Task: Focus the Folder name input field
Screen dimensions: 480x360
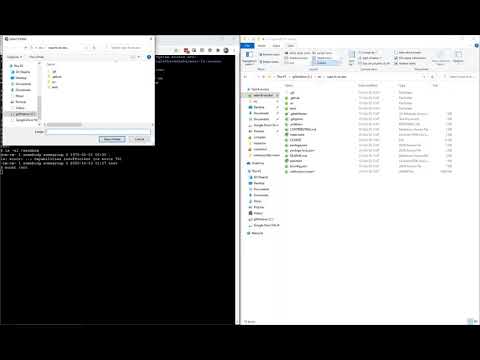Action: (x=98, y=132)
